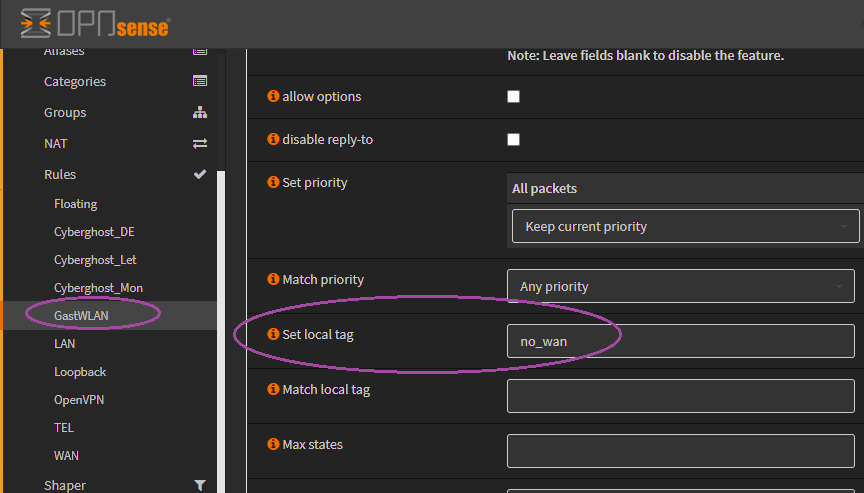Show help info for Max states
Image resolution: width=864 pixels, height=493 pixels.
click(x=273, y=444)
